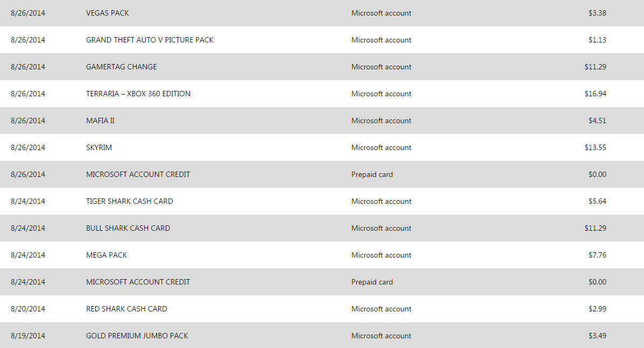Click MICROSOFT ACCOUNT CREDIT dated 8/26/2014

(x=138, y=174)
